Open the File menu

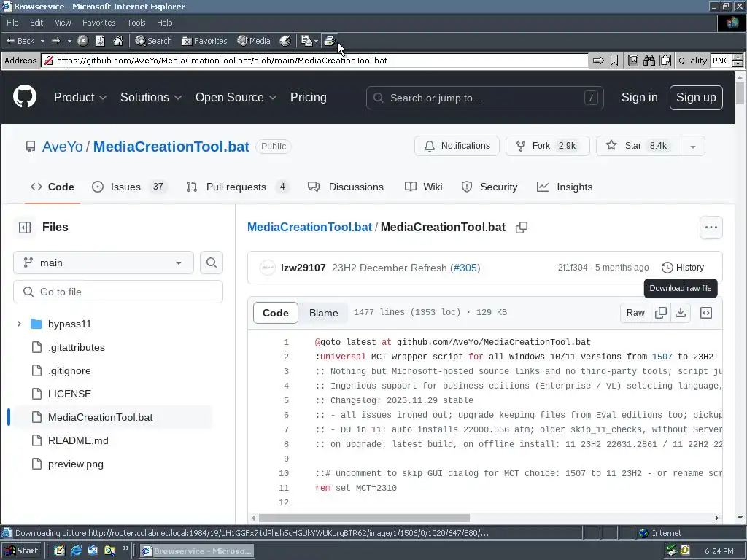12,23
